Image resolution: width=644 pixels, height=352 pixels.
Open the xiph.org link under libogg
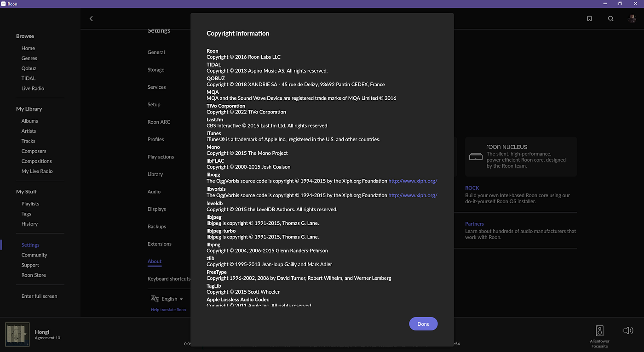coord(413,181)
